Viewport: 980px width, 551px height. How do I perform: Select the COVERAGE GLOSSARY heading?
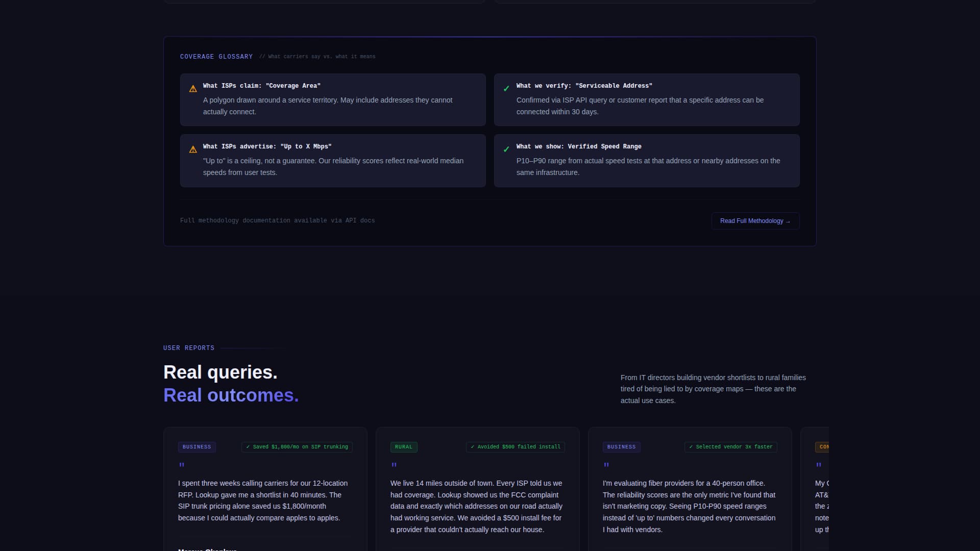[x=216, y=57]
